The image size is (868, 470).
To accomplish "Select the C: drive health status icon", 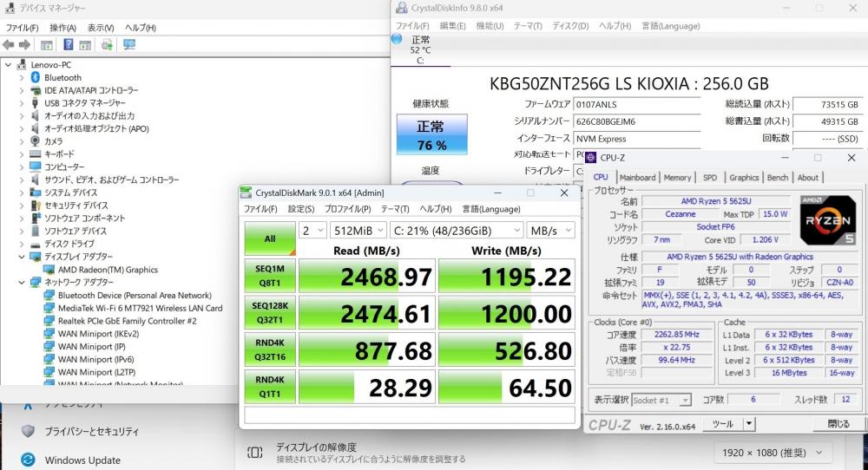I will click(x=397, y=39).
